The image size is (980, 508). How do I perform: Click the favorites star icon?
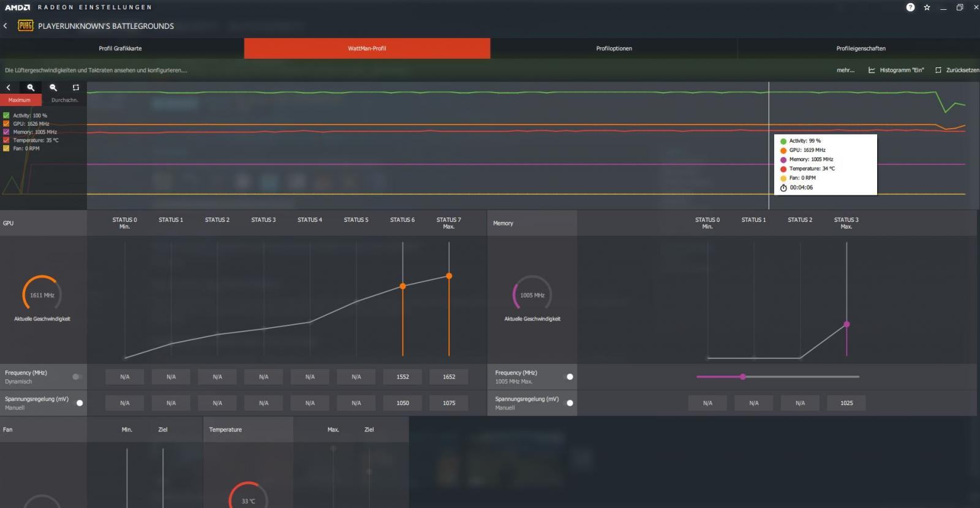tap(927, 7)
